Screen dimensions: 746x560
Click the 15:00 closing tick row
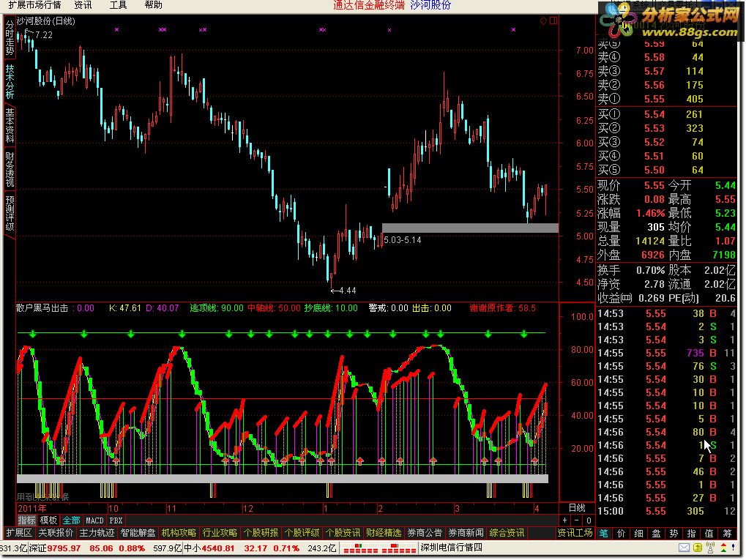pyautogui.click(x=666, y=512)
